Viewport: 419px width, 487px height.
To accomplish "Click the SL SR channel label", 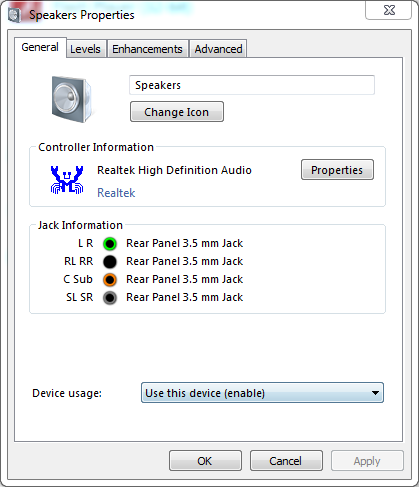I will (x=80, y=297).
